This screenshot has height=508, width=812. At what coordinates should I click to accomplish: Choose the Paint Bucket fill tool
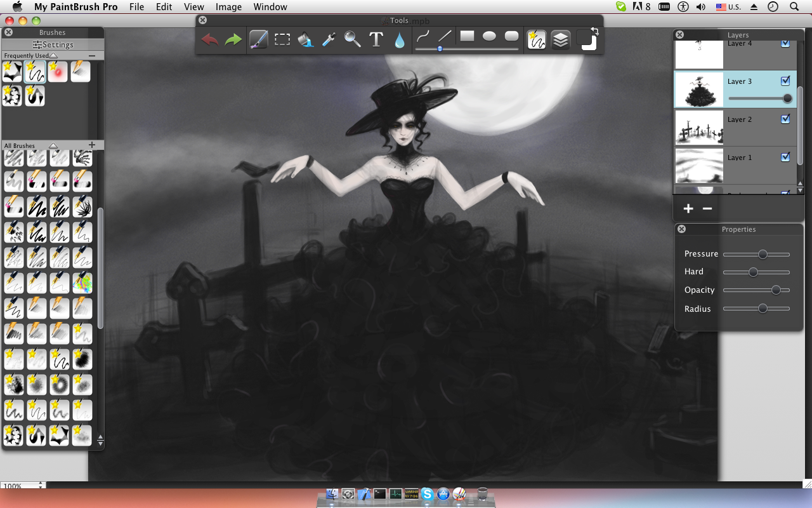306,40
